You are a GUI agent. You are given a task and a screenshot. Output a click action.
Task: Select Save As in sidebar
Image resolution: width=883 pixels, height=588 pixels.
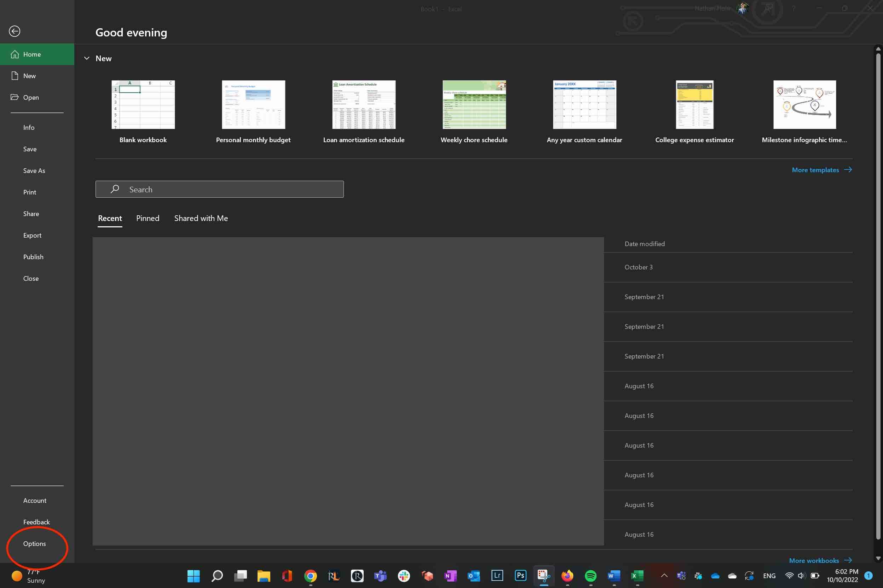[x=34, y=171]
